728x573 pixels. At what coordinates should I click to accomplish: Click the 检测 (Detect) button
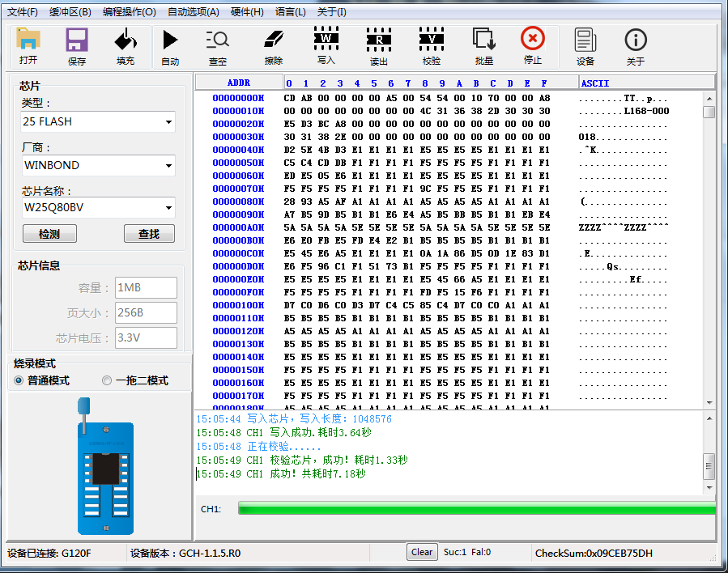pos(49,234)
